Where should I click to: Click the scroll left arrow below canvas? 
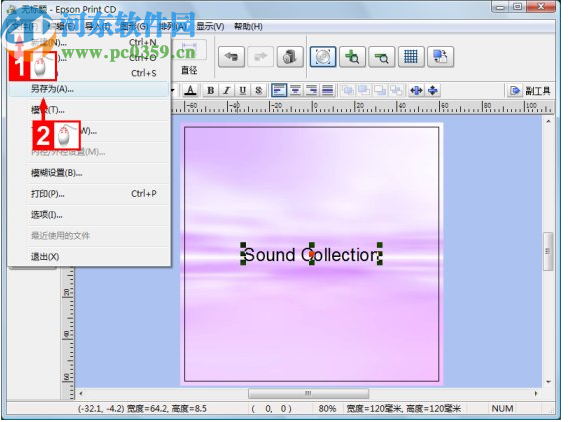pyautogui.click(x=81, y=393)
